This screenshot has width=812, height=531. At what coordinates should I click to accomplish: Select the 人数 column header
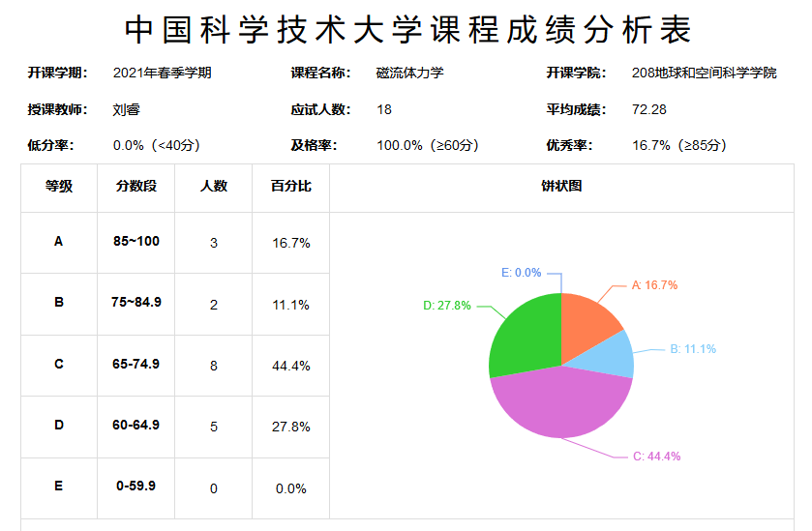[213, 187]
